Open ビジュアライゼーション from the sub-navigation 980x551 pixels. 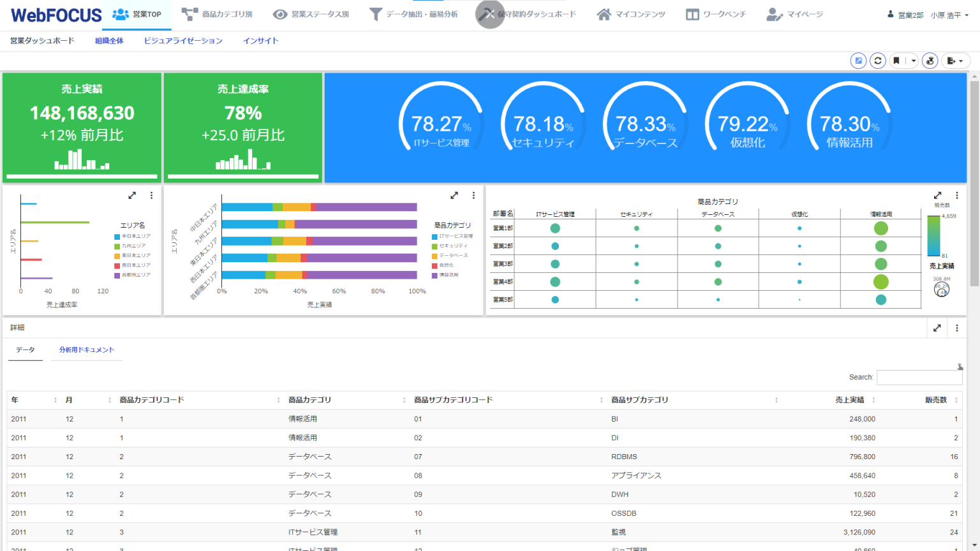184,40
